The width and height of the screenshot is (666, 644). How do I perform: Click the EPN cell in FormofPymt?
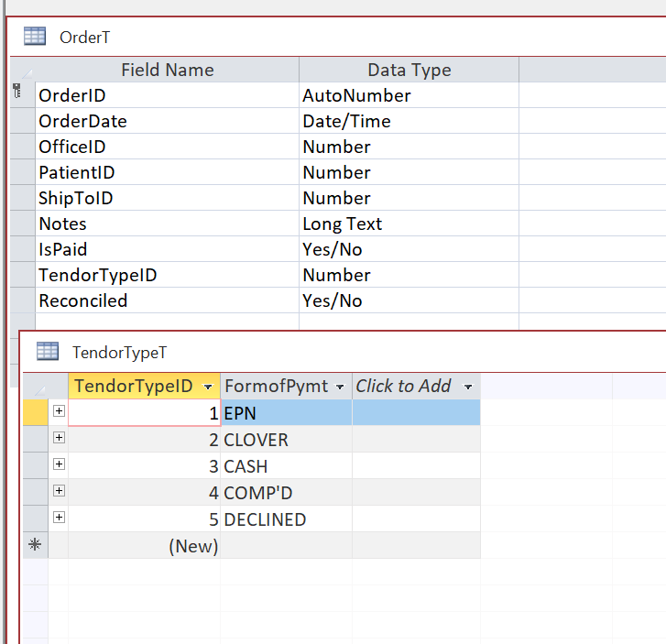tap(286, 412)
